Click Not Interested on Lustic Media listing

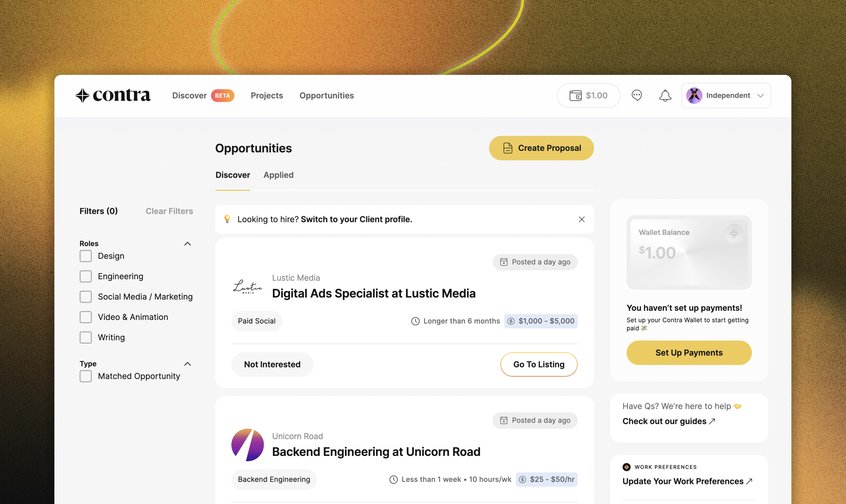pyautogui.click(x=272, y=364)
